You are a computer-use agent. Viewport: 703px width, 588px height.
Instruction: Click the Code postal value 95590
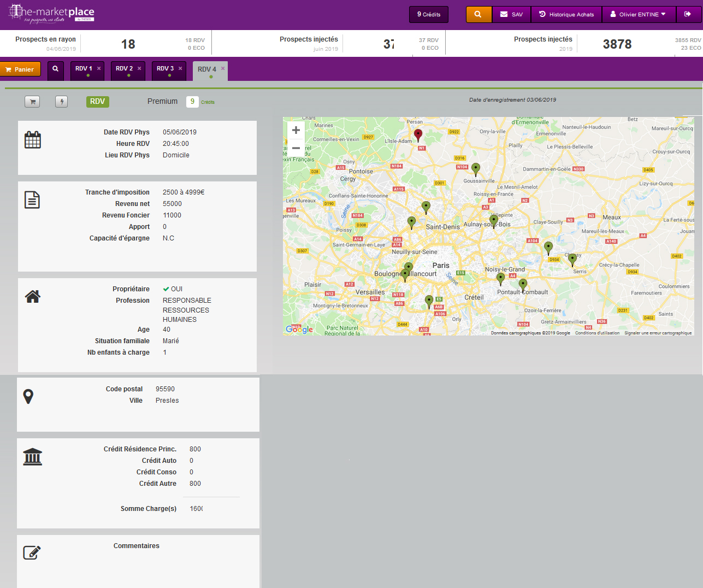165,389
